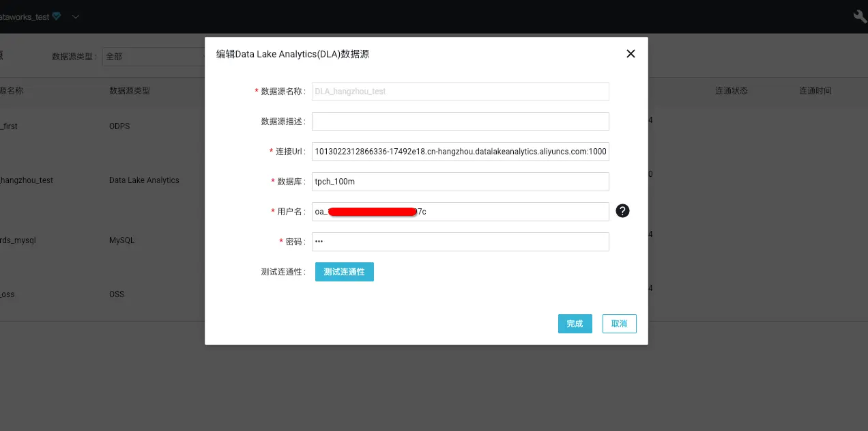Click the 测试连通性 connectivity test button
This screenshot has height=431, width=868.
[344, 271]
